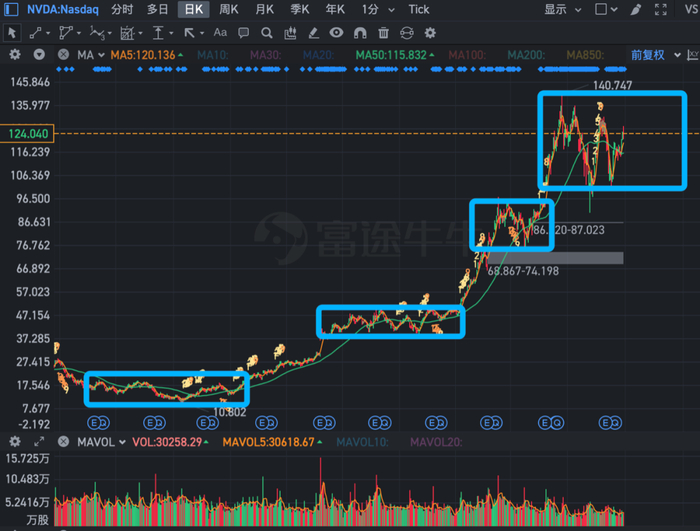Select the 日K daily tab

pos(193,9)
